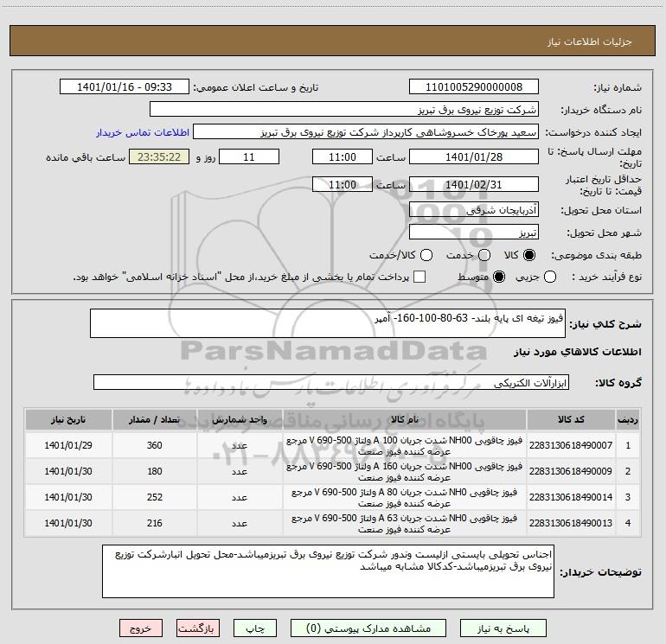Click product code 2283130618490007

pyautogui.click(x=571, y=445)
